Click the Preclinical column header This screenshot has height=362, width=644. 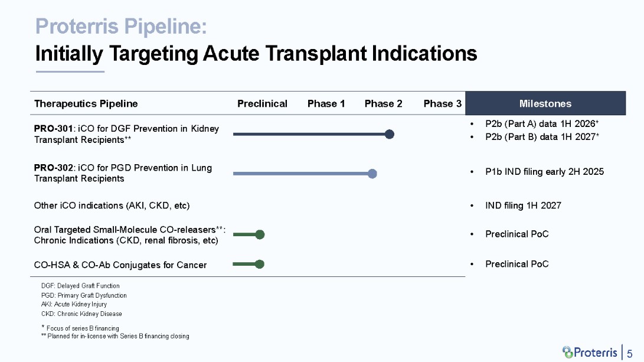pos(262,103)
